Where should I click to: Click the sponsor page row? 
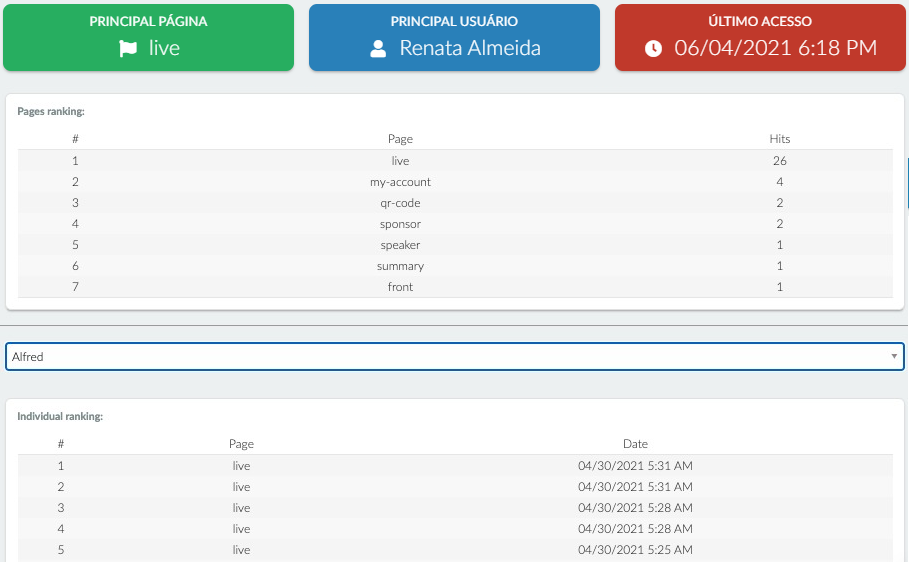(x=455, y=223)
